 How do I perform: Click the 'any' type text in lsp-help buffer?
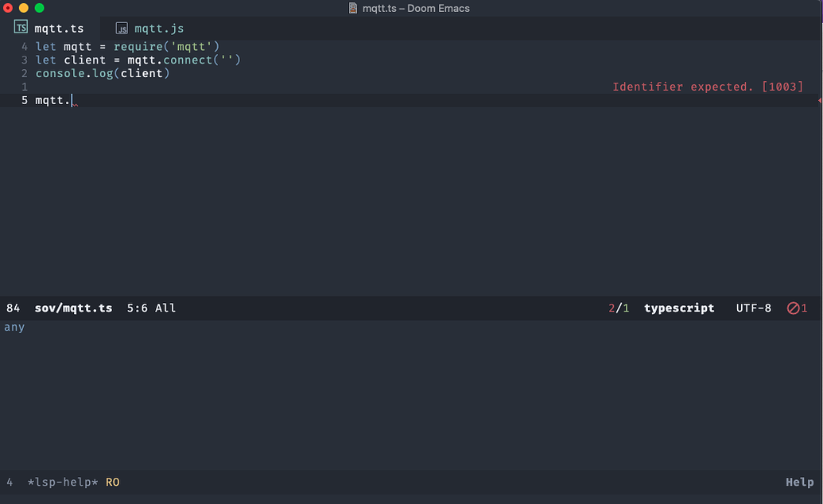pyautogui.click(x=14, y=327)
